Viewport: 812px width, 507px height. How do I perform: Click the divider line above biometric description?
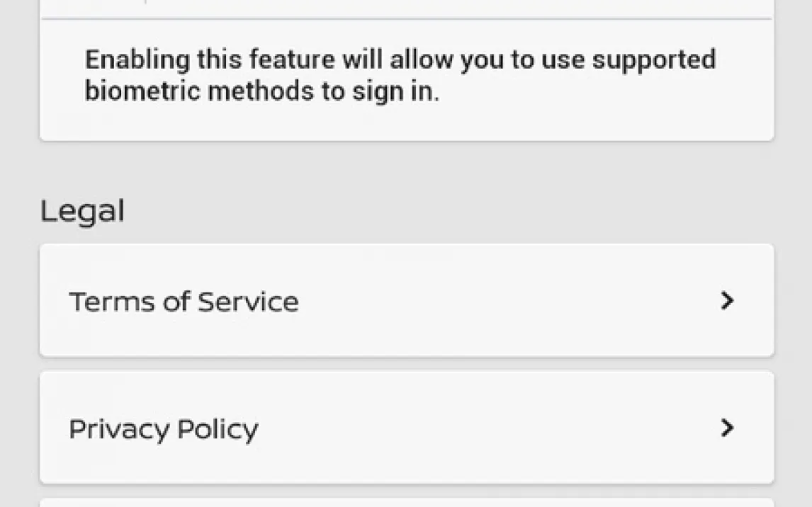(406, 19)
